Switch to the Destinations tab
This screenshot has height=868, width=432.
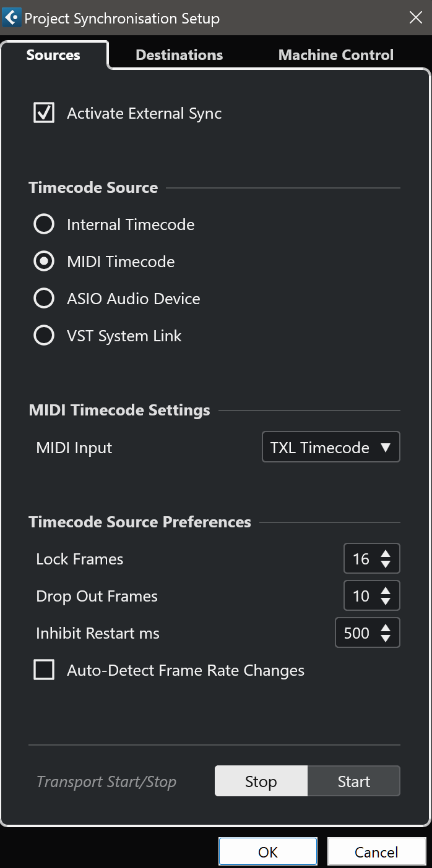pyautogui.click(x=179, y=55)
